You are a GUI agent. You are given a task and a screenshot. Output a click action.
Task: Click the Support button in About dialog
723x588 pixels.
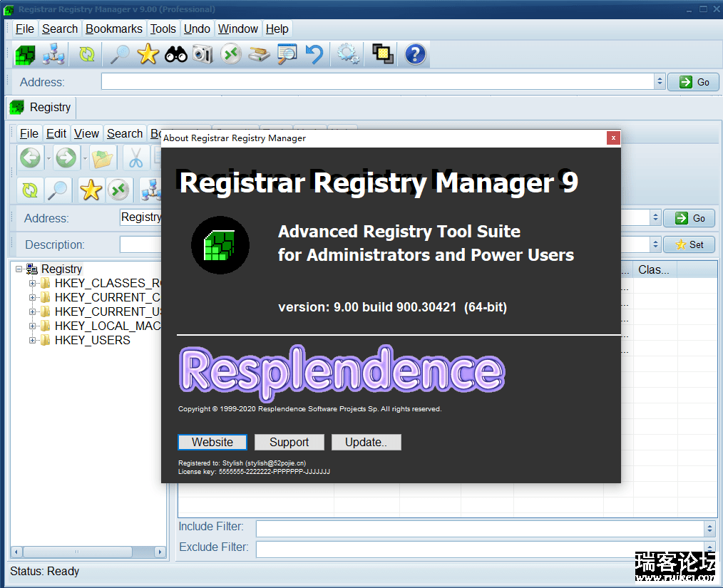pyautogui.click(x=289, y=442)
